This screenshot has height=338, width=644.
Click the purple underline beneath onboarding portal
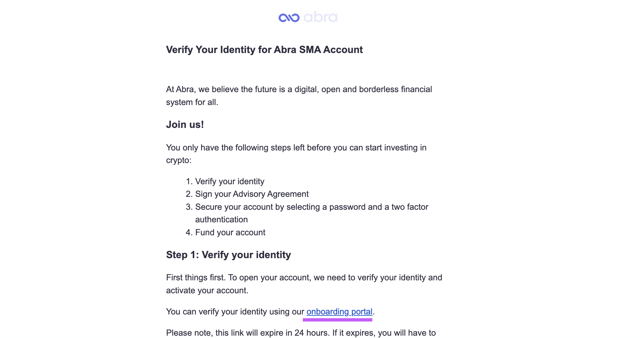(x=338, y=320)
